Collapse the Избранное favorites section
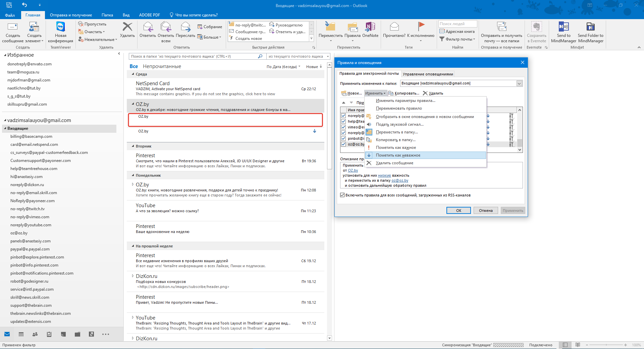 (x=5, y=55)
